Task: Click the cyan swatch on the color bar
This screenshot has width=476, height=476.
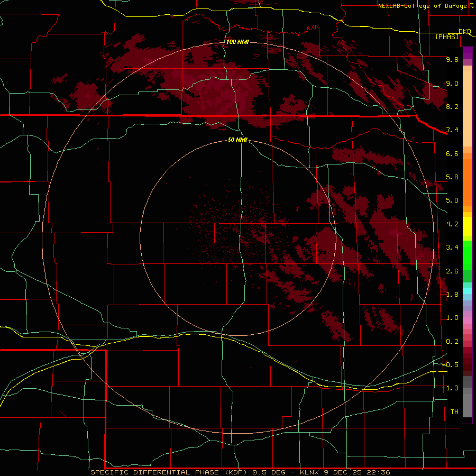Action: [x=467, y=291]
